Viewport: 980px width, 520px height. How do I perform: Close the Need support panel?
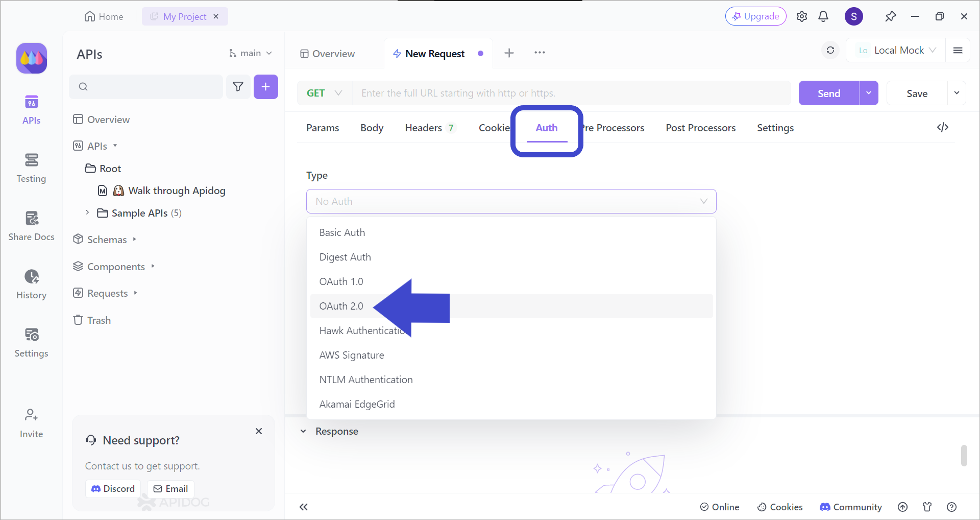click(x=259, y=431)
